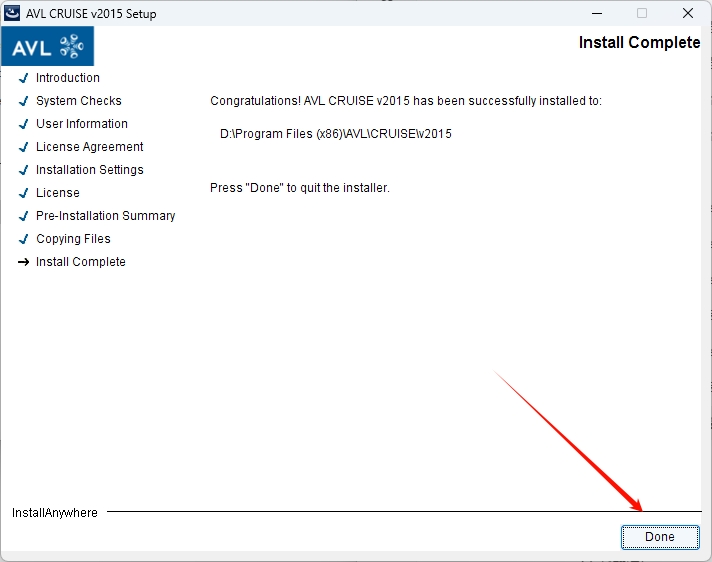Click the Congratulations success message
Viewport: 712px width, 562px height.
[406, 101]
